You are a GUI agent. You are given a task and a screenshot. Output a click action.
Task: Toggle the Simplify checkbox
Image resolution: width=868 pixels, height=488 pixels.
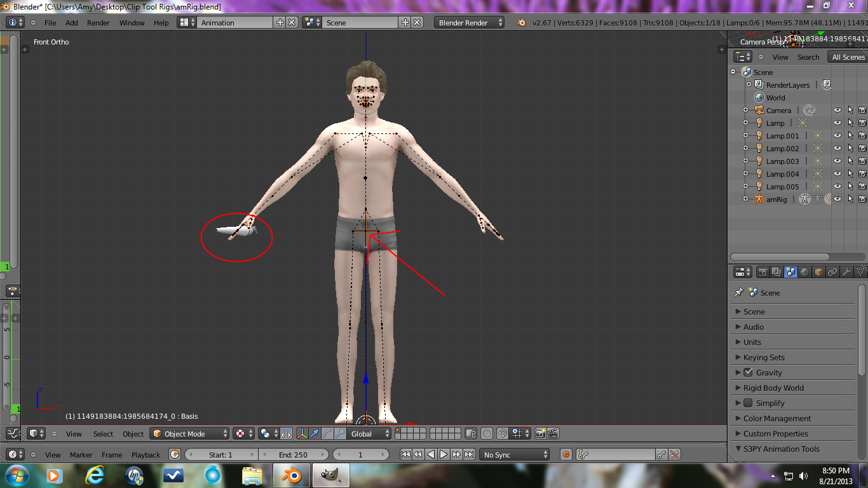coord(748,403)
